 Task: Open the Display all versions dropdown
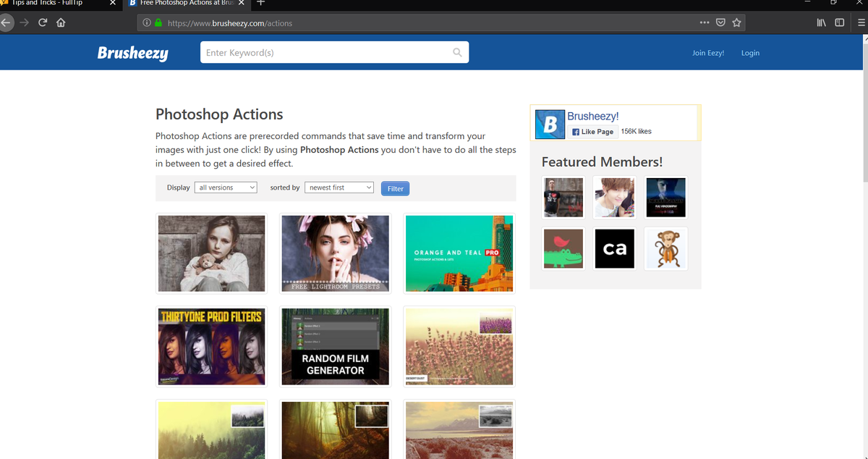(226, 188)
